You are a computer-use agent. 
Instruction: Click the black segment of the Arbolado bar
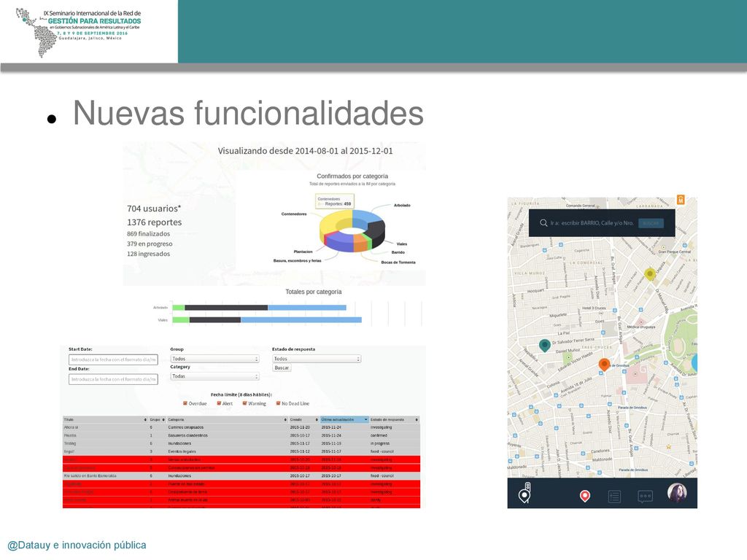(226, 308)
